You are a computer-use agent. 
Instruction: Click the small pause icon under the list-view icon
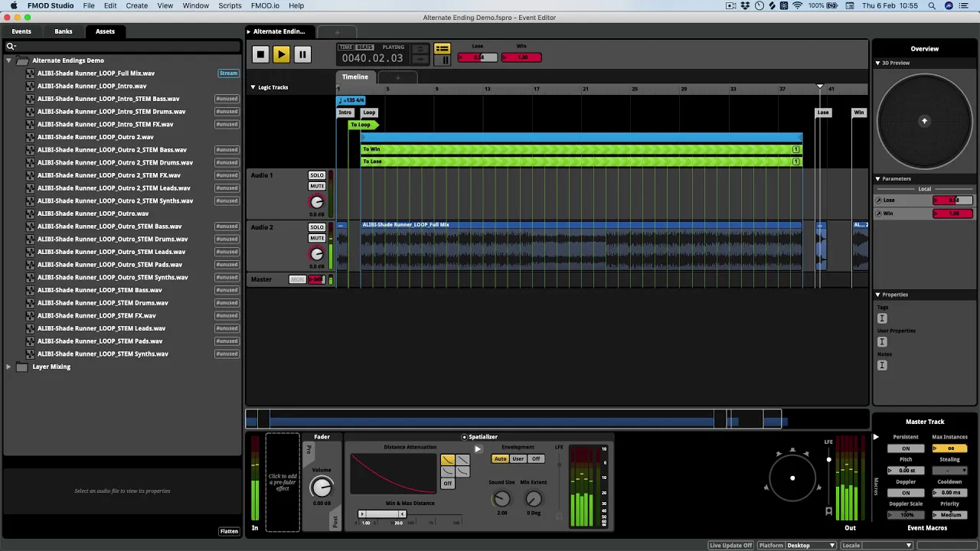click(x=442, y=60)
